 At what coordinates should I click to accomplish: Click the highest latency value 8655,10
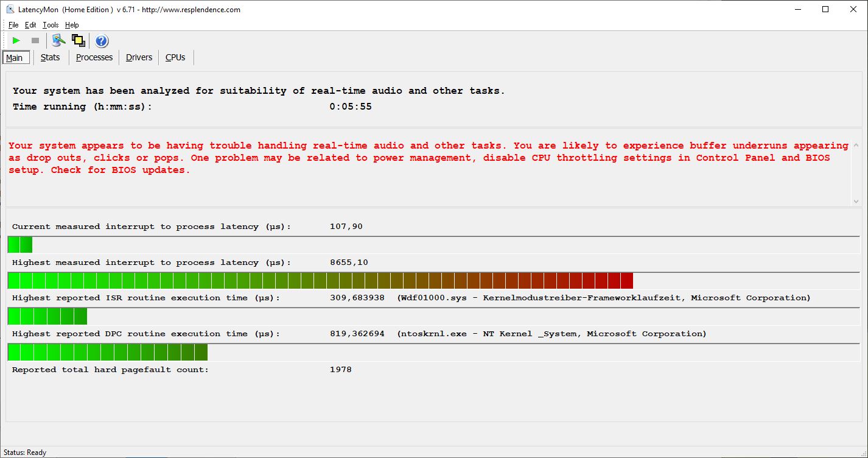[x=349, y=262]
